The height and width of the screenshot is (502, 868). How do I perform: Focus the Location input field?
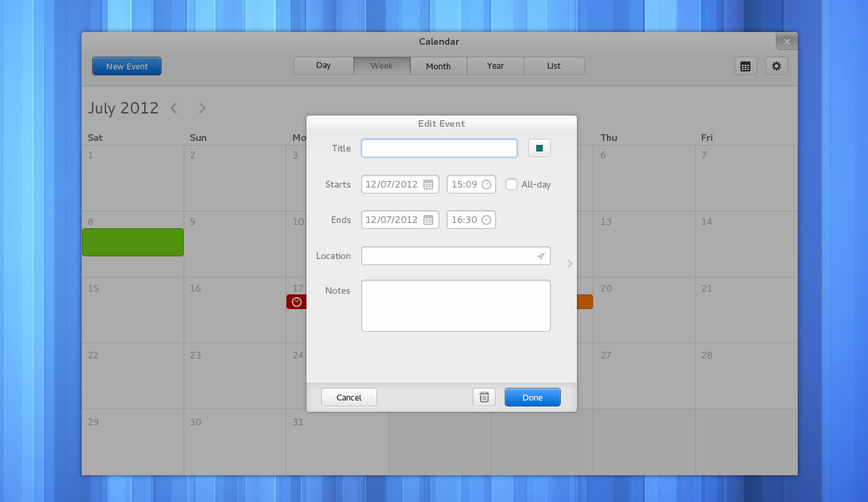(x=456, y=256)
